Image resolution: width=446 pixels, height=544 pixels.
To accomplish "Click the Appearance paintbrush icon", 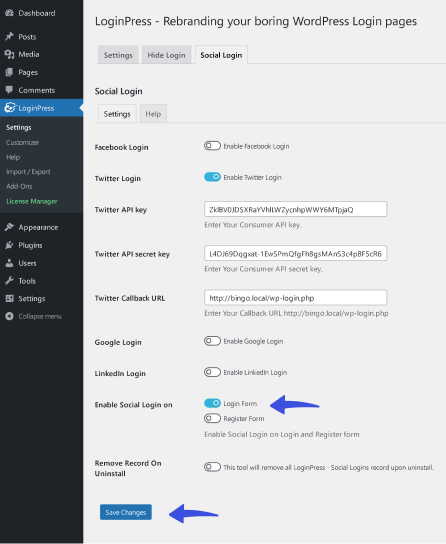I will 9,227.
